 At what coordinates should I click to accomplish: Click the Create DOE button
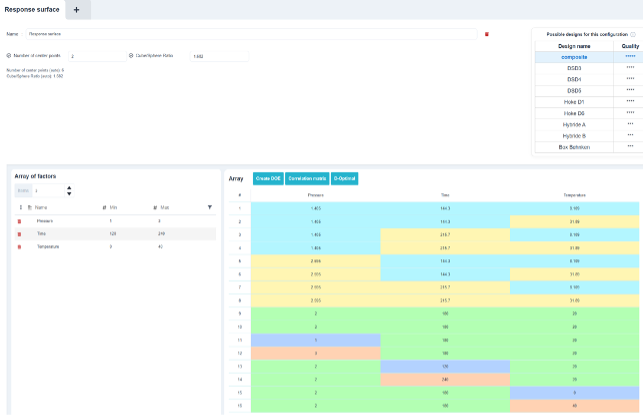tap(268, 179)
